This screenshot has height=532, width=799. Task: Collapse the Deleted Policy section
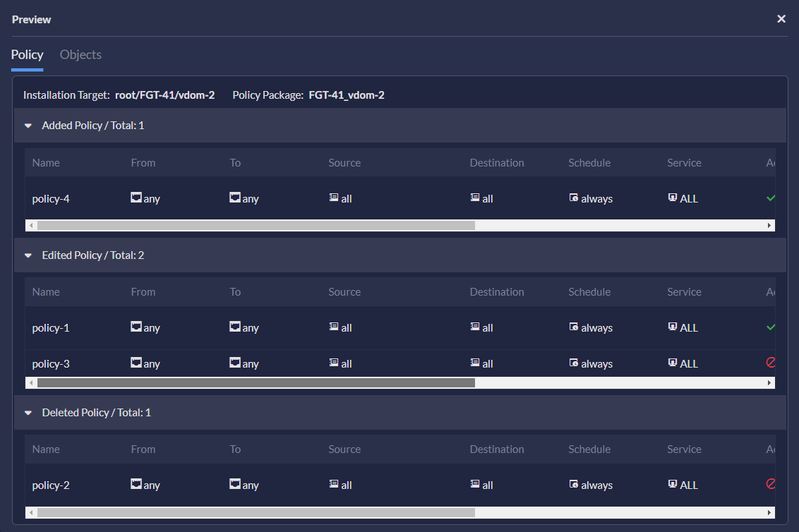pos(28,413)
